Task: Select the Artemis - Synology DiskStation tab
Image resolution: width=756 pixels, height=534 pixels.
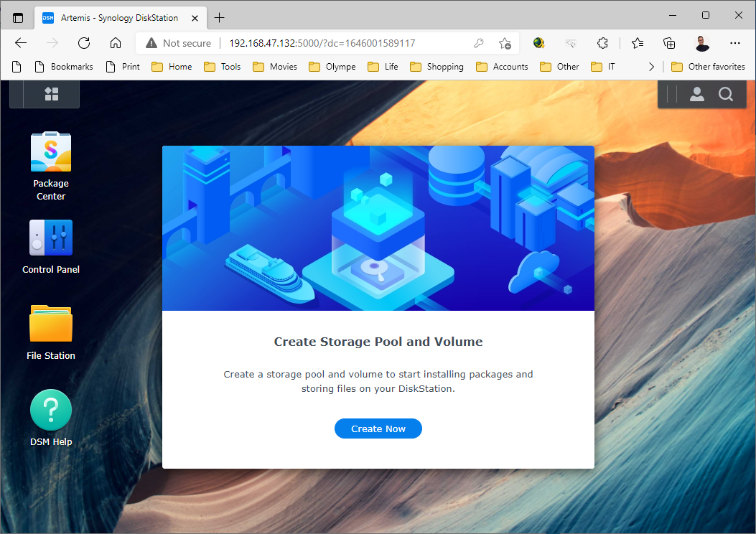Action: (x=121, y=18)
